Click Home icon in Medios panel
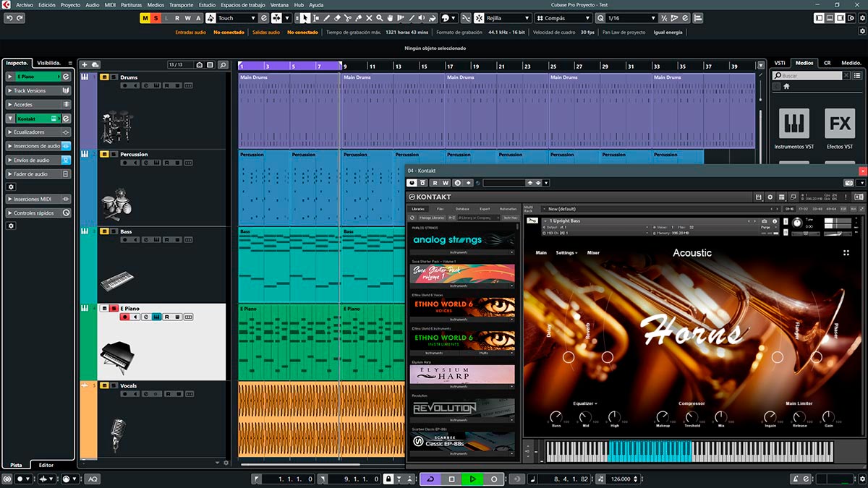Viewport: 868px width, 488px height. point(786,86)
